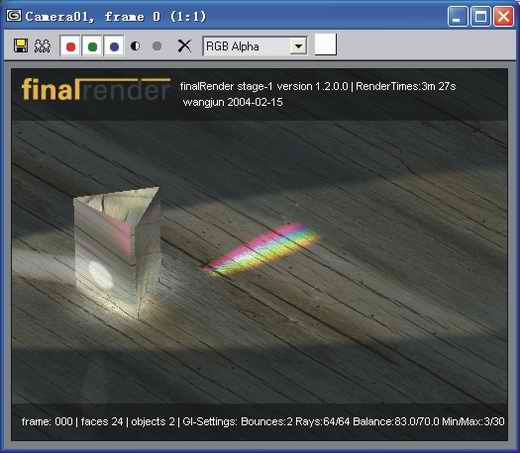The image size is (520, 453).
Task: Toggle the green channel display
Action: (92, 46)
